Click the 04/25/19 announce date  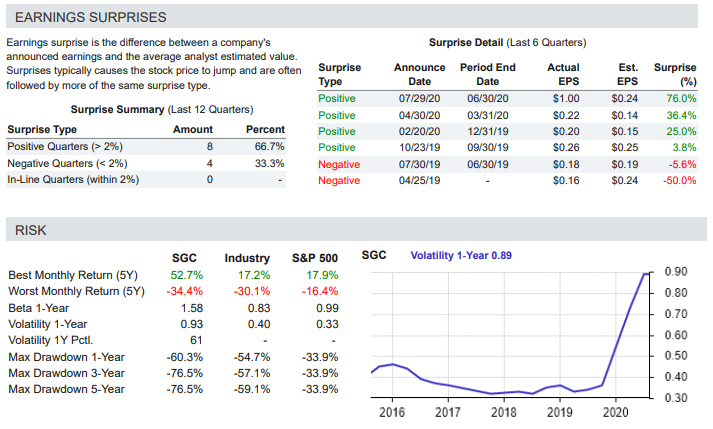(419, 181)
